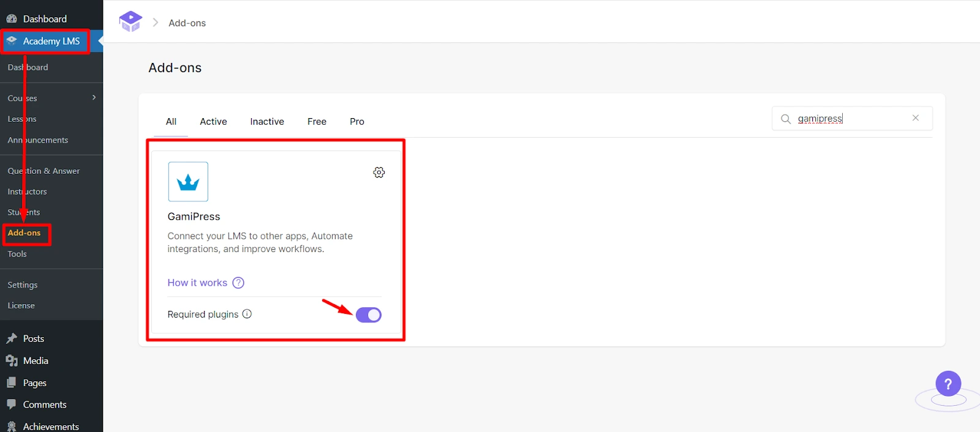Image resolution: width=980 pixels, height=432 pixels.
Task: Click the Comments bubble icon
Action: coord(12,404)
